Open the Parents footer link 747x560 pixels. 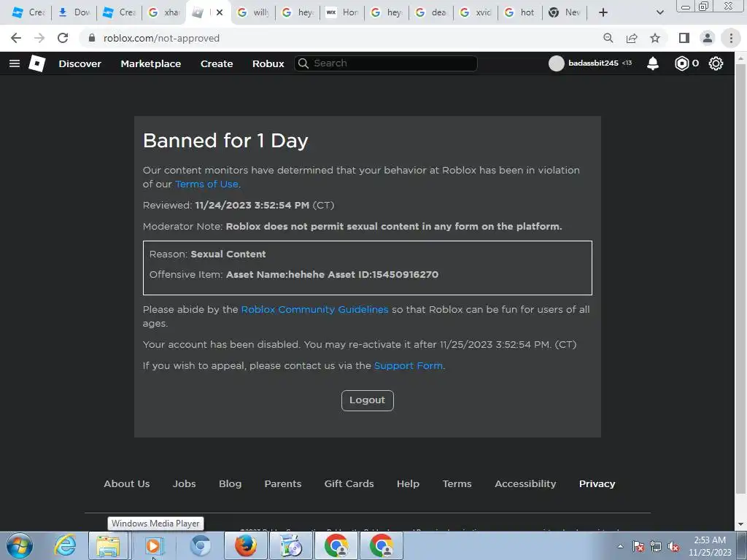(283, 484)
